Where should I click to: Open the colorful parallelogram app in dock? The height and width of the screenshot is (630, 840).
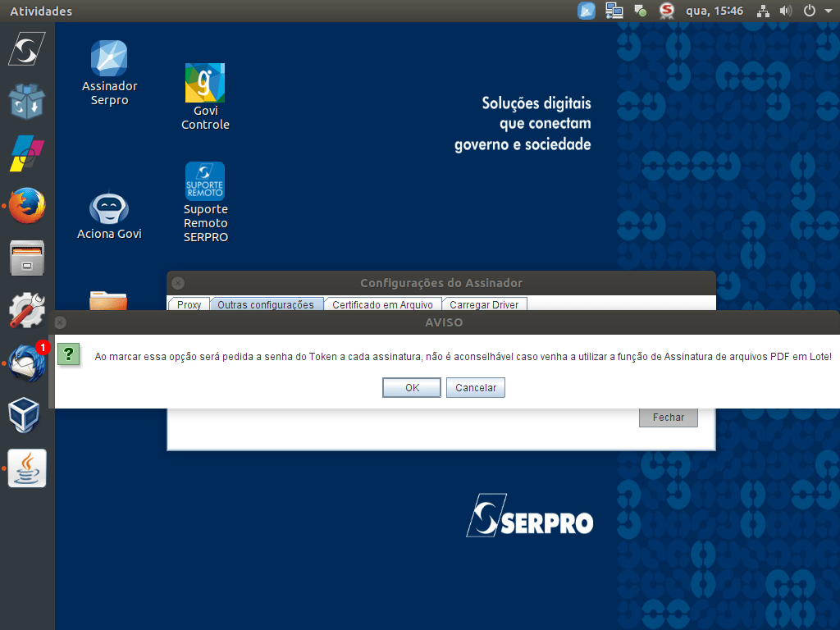[26, 153]
